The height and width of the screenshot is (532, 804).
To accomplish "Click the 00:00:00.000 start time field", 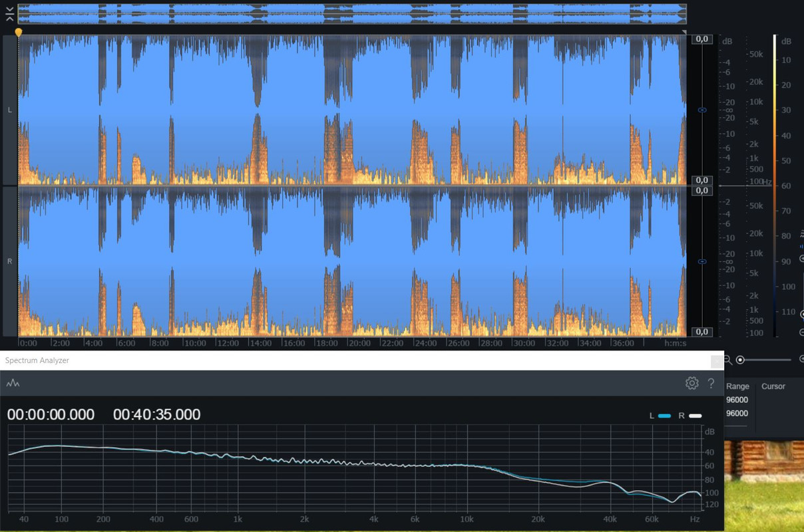I will 51,414.
